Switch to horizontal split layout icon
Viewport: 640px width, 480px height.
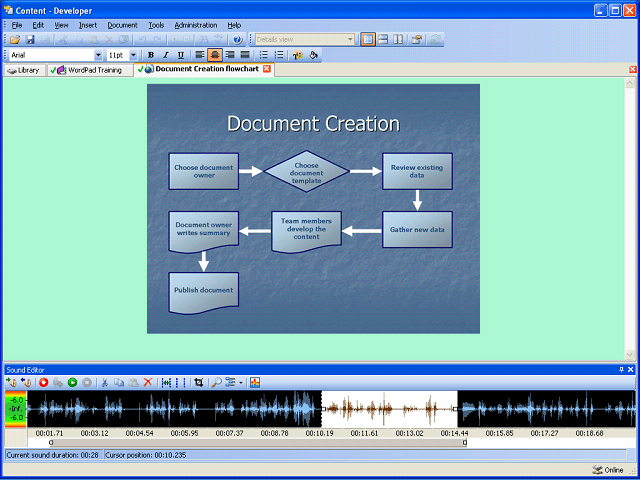(x=383, y=40)
